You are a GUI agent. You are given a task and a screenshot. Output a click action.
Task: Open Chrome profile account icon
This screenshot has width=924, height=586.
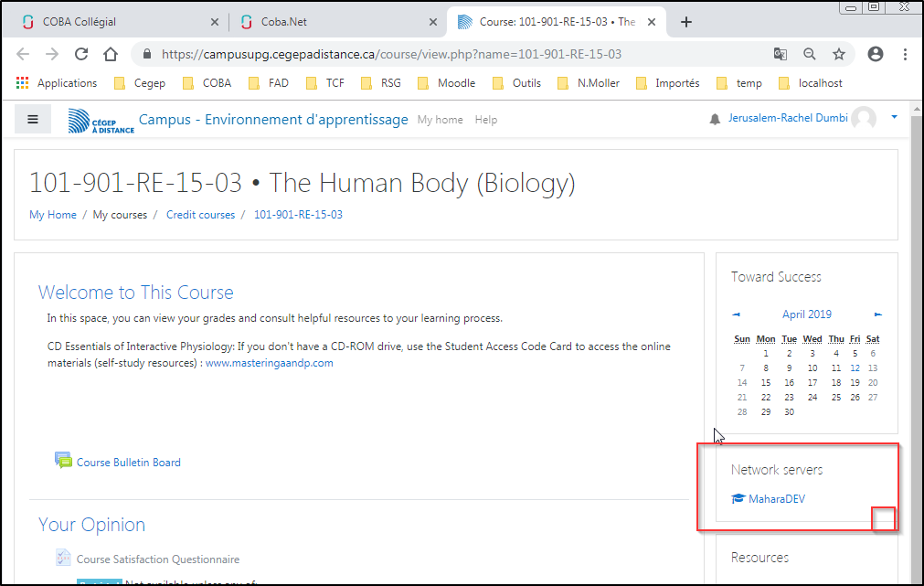pos(876,54)
